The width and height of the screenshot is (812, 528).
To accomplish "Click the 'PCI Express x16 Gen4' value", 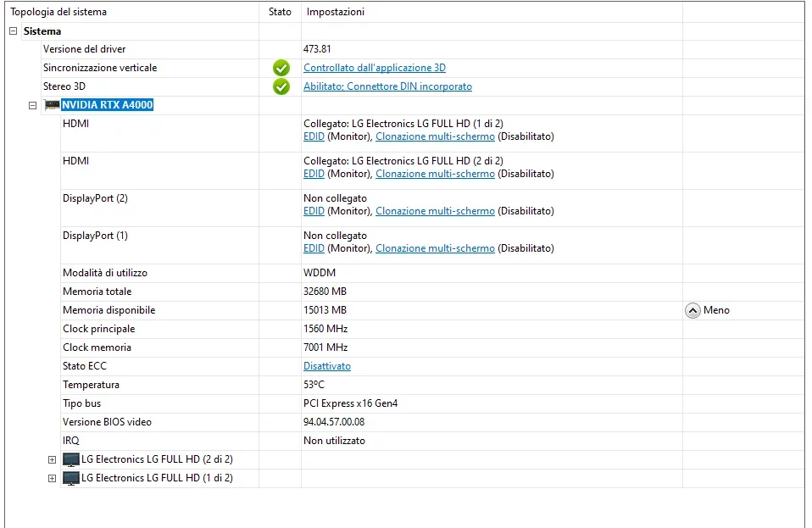I will click(x=351, y=403).
